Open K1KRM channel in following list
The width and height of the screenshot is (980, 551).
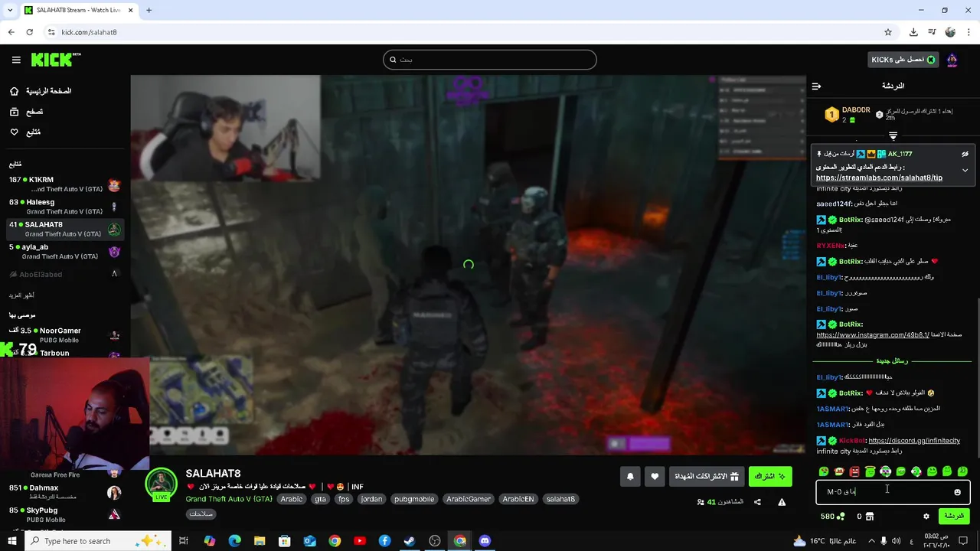point(64,184)
